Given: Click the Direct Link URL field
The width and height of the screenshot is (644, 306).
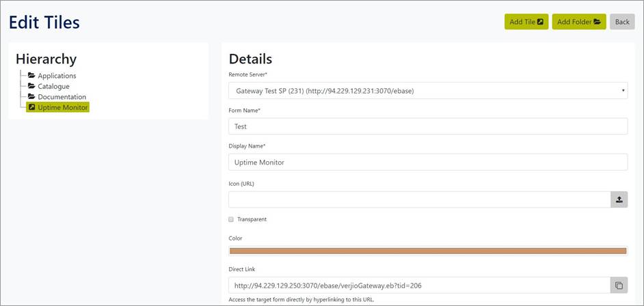Looking at the screenshot, I should pos(418,285).
